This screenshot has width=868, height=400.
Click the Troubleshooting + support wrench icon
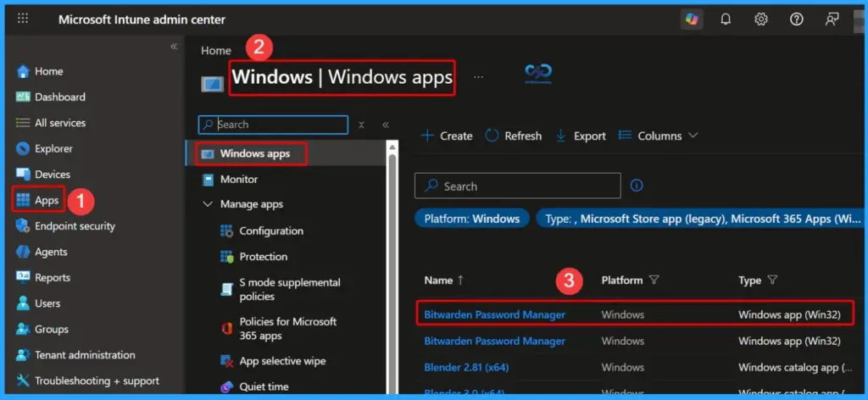pyautogui.click(x=23, y=381)
